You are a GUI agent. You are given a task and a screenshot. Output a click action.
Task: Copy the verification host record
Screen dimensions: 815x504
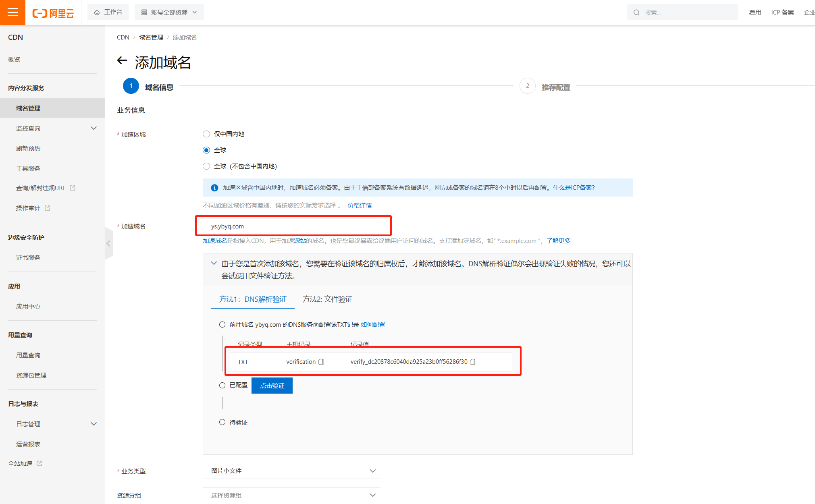click(321, 362)
